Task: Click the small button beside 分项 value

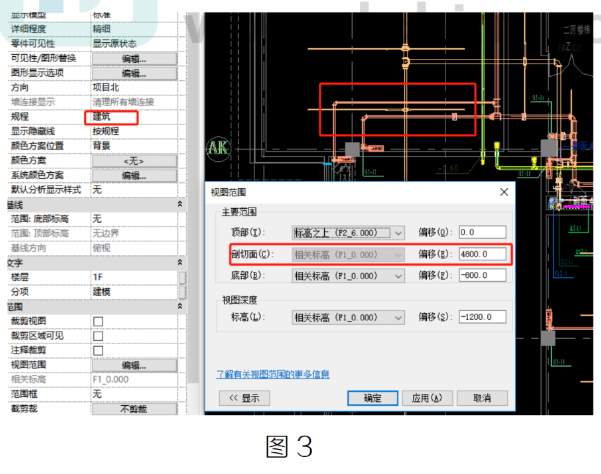Action: point(182,292)
